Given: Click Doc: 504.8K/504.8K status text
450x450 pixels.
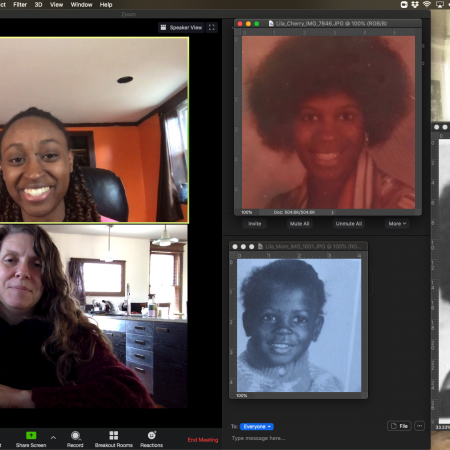Looking at the screenshot, I should coord(294,212).
